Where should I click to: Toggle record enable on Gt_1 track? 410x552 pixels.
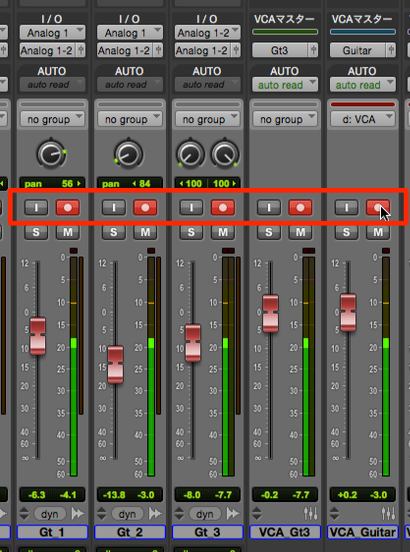tap(68, 207)
